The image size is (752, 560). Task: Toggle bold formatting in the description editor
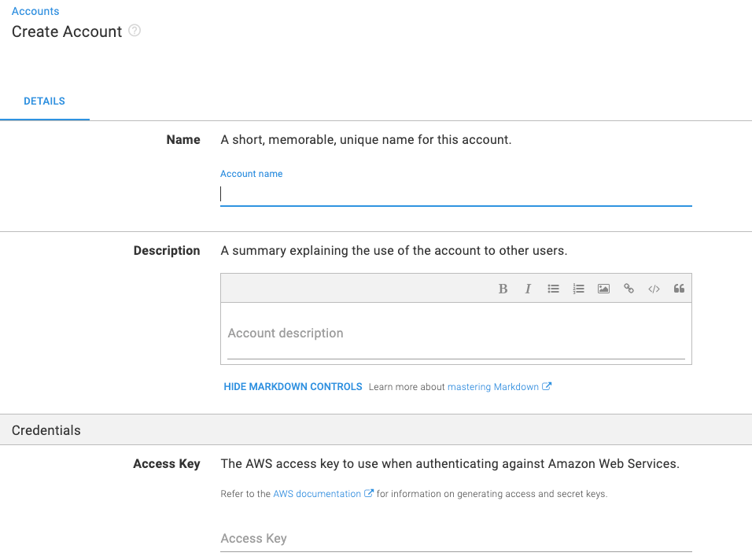(x=503, y=289)
